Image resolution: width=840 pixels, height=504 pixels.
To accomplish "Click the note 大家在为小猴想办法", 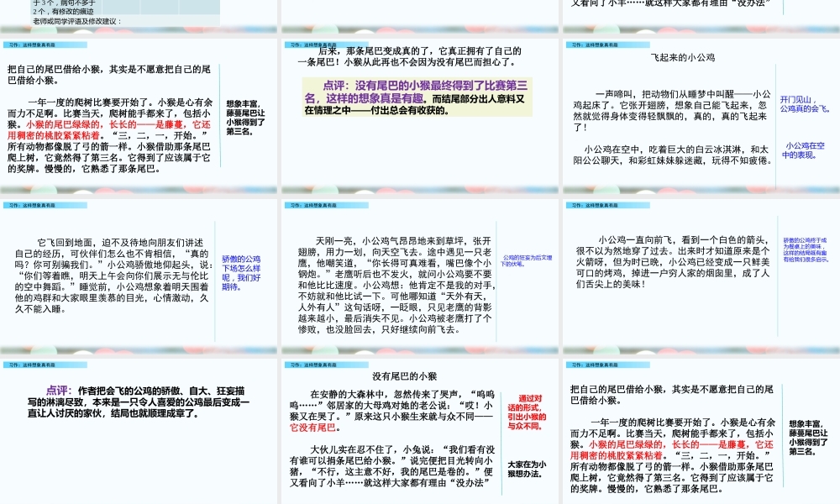I will [x=527, y=470].
